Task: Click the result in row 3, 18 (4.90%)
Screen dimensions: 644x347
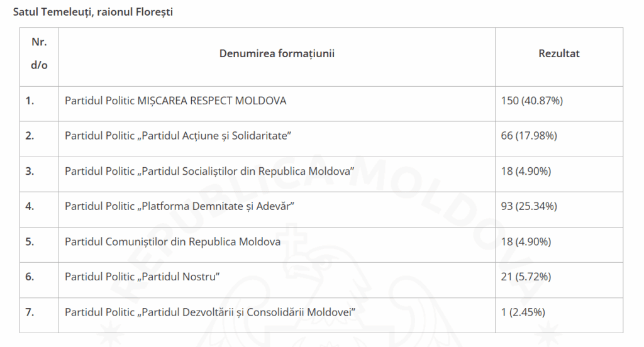Action: click(526, 171)
